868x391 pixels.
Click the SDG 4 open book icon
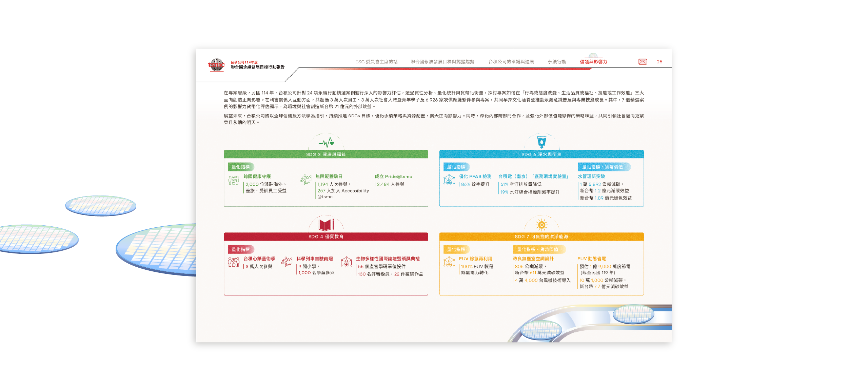[326, 225]
